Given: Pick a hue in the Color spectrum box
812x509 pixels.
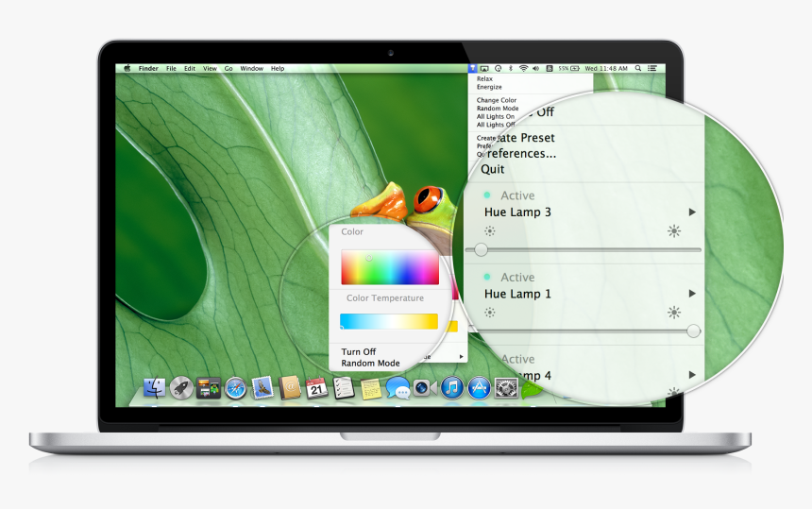Looking at the screenshot, I should point(389,267).
